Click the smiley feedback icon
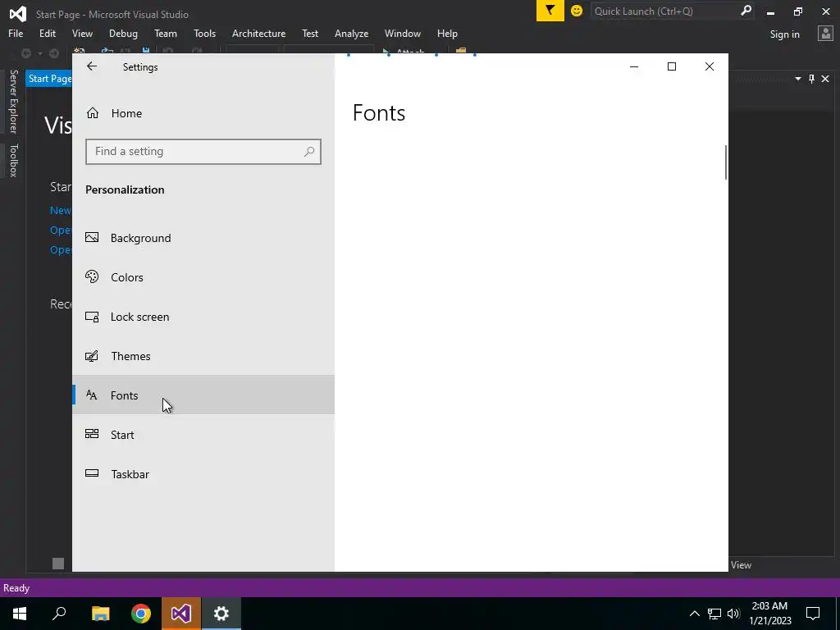 click(577, 11)
